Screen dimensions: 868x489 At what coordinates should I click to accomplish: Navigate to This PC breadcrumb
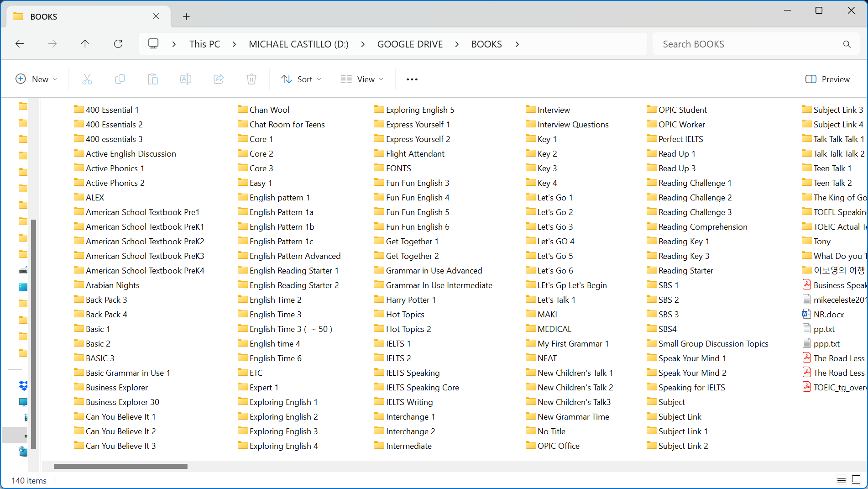[204, 44]
